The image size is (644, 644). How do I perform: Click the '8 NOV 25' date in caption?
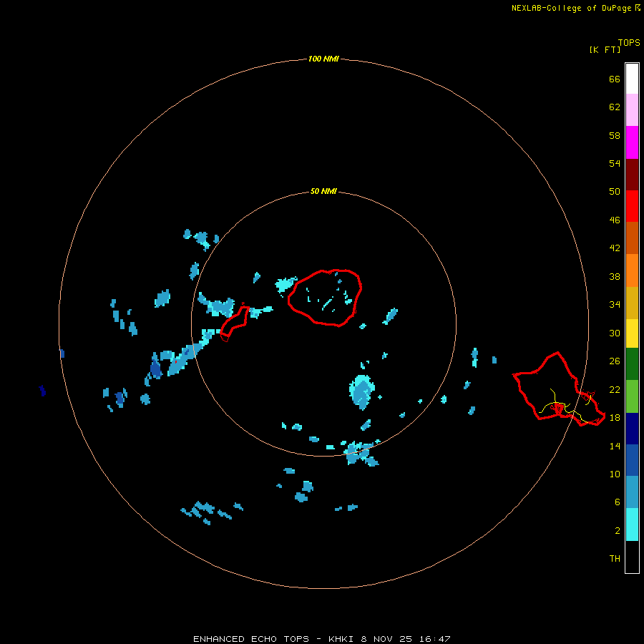coord(386,639)
